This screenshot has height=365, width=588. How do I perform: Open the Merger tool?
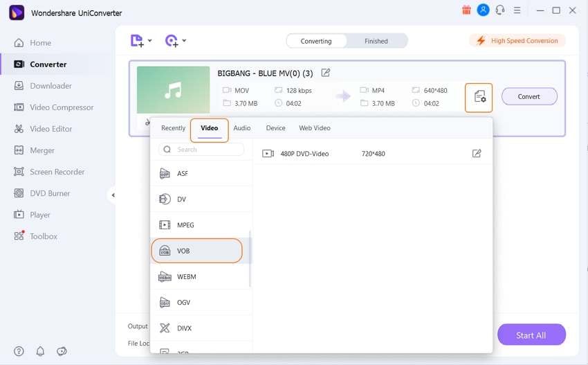point(34,150)
